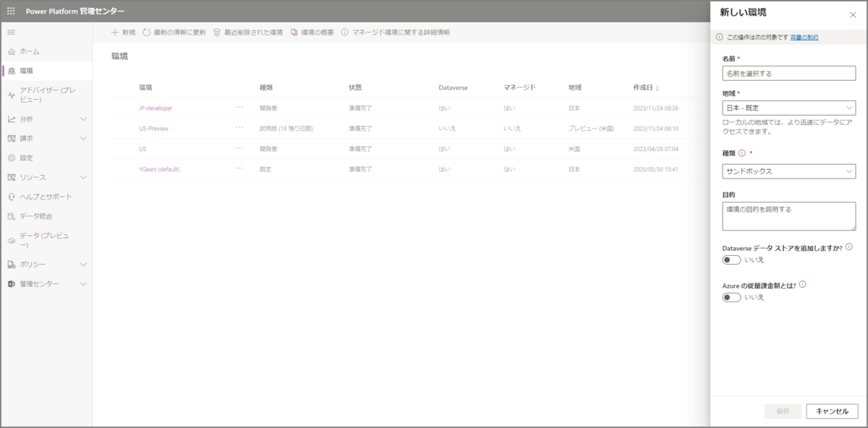Click the 設定 gear icon in sidebar
The height and width of the screenshot is (428, 868).
pyautogui.click(x=12, y=158)
